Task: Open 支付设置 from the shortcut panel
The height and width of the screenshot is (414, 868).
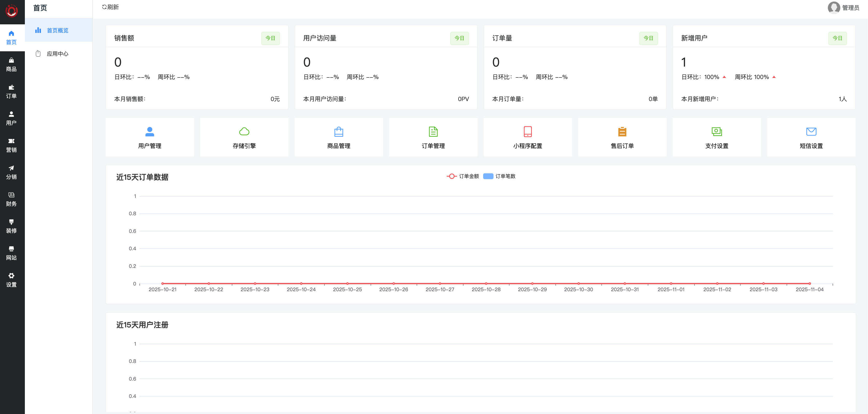Action: (x=717, y=137)
